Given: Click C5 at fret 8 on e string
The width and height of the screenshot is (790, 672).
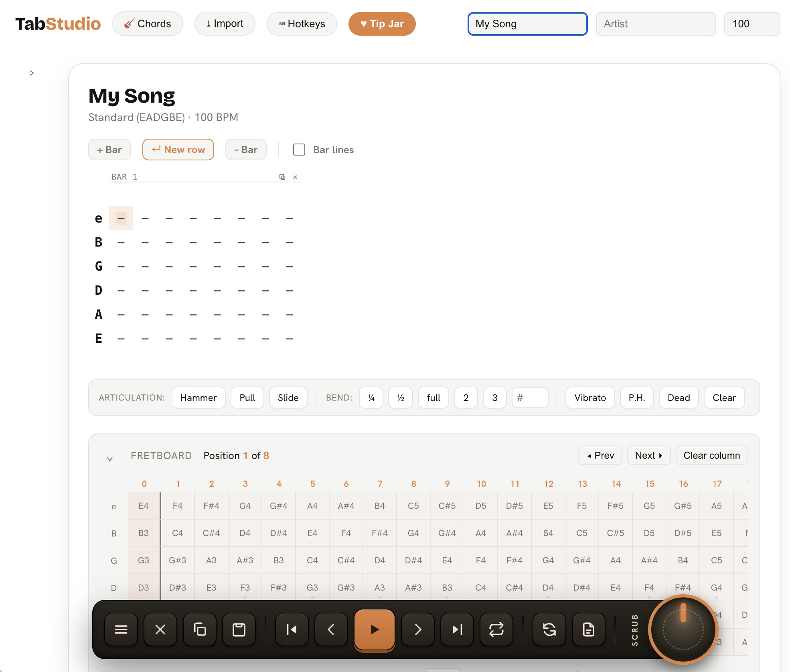Looking at the screenshot, I should tap(413, 506).
